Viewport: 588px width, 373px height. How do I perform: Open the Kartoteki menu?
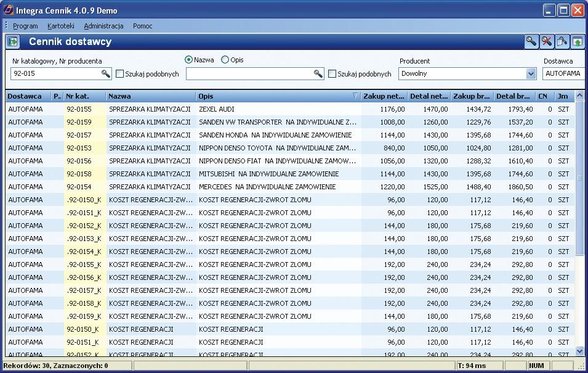[61, 26]
